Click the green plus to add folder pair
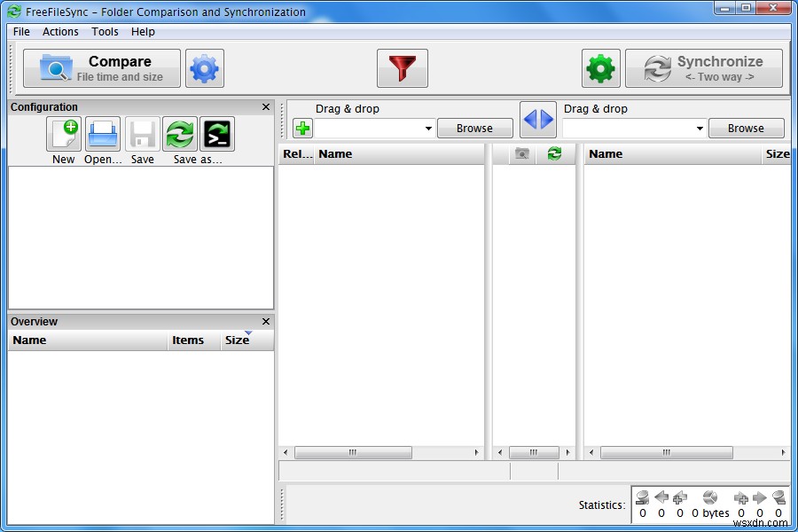This screenshot has width=798, height=532. (301, 128)
